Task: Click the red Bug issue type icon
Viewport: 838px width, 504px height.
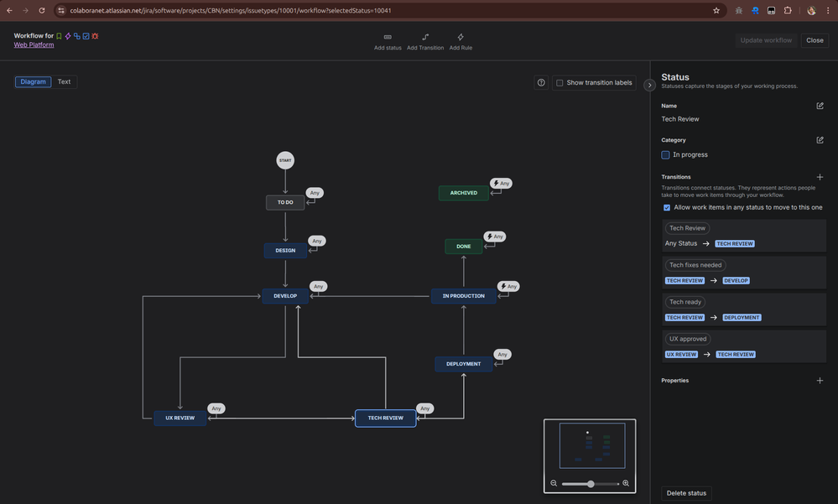Action: [95, 36]
